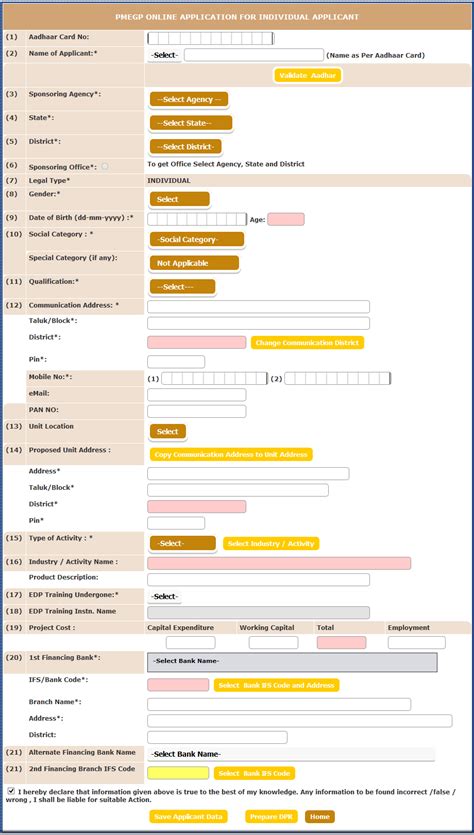Click Select Industry / Activity button
Image resolution: width=474 pixels, height=835 pixels.
[271, 544]
